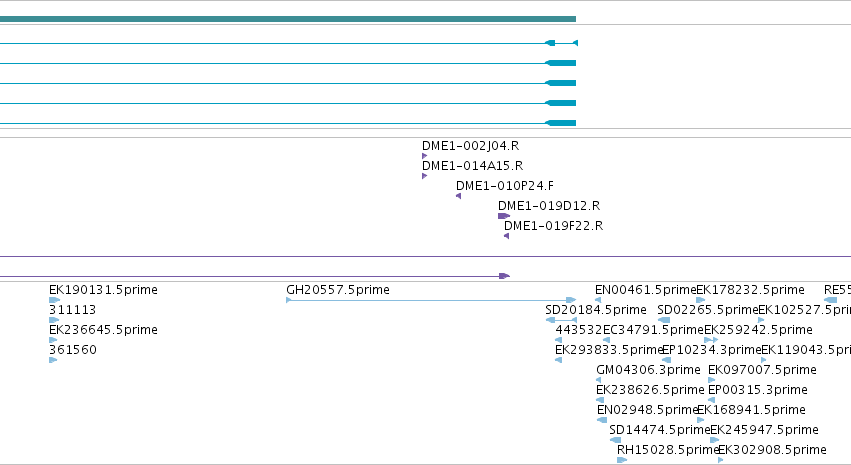Click the EK302908.5prime label
Image resolution: width=851 pixels, height=465 pixels.
point(772,451)
